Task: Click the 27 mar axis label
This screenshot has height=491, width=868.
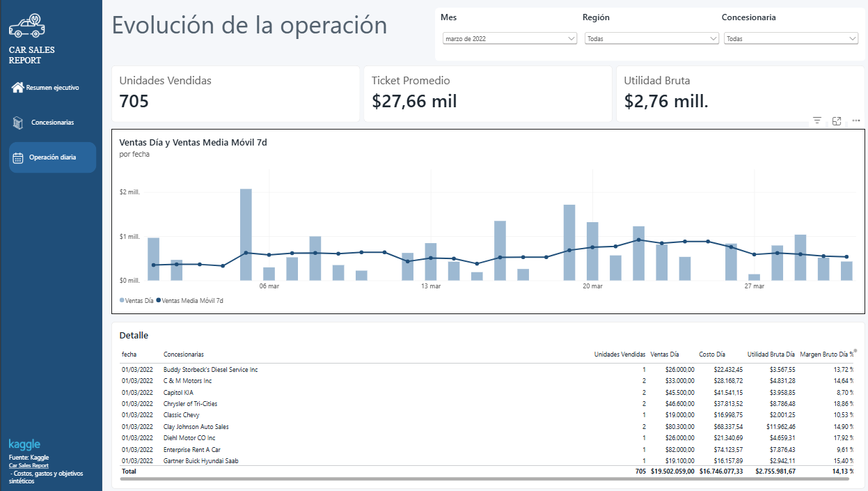Action: pos(755,286)
